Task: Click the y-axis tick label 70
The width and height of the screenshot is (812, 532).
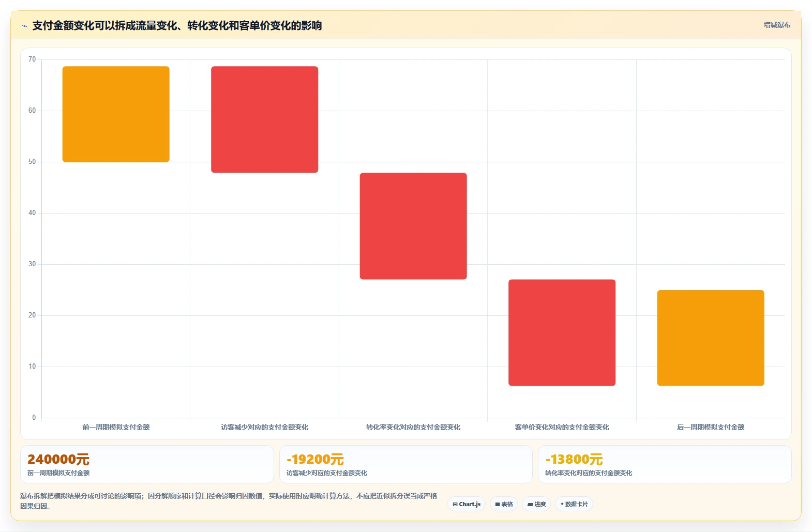Action: coord(32,59)
